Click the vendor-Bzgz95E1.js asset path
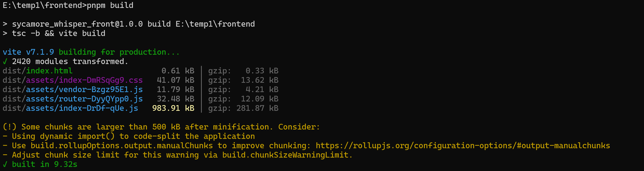Image resolution: width=644 pixels, height=171 pixels. click(x=84, y=89)
